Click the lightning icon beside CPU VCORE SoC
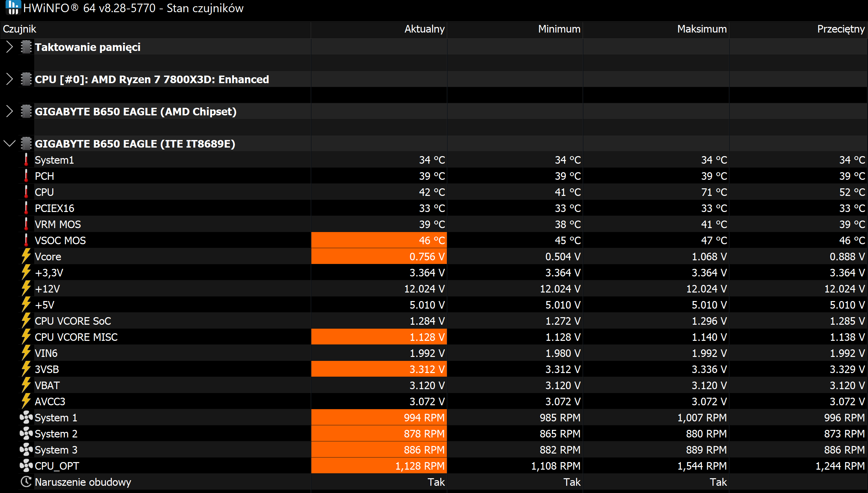The height and width of the screenshot is (493, 868). point(26,321)
